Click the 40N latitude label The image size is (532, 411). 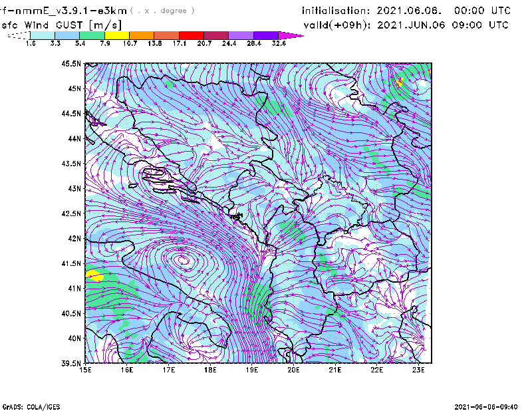tap(74, 339)
